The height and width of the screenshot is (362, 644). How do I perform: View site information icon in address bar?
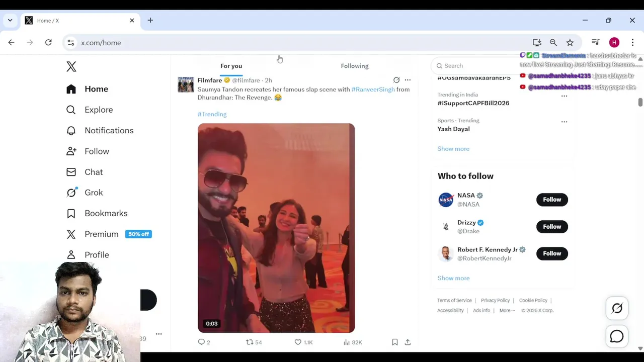click(x=71, y=43)
